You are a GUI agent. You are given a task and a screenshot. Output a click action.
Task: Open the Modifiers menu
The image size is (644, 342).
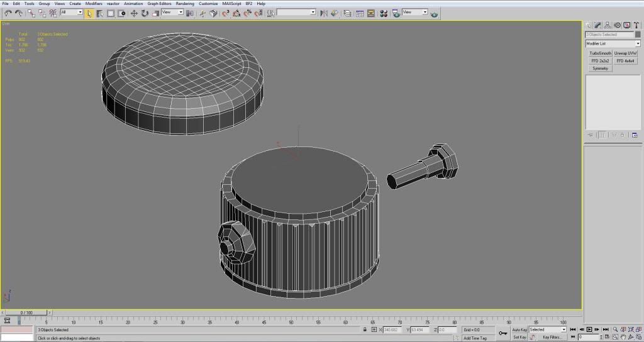pyautogui.click(x=94, y=3)
